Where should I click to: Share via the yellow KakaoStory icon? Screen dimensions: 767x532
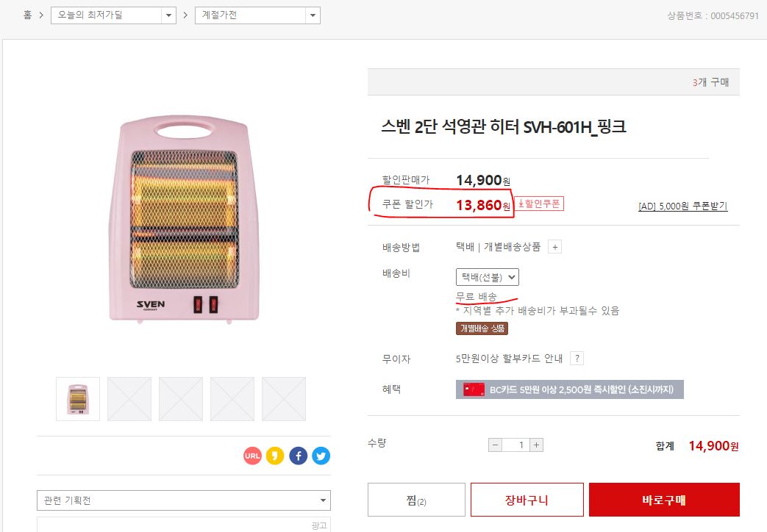[275, 456]
